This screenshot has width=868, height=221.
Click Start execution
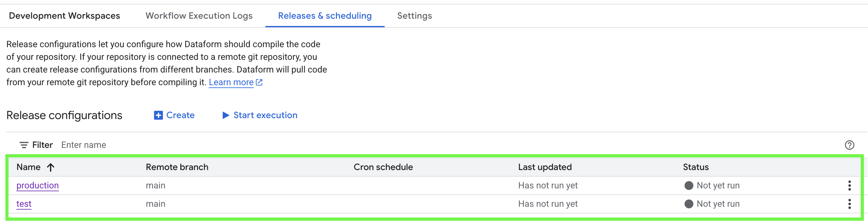(x=265, y=115)
